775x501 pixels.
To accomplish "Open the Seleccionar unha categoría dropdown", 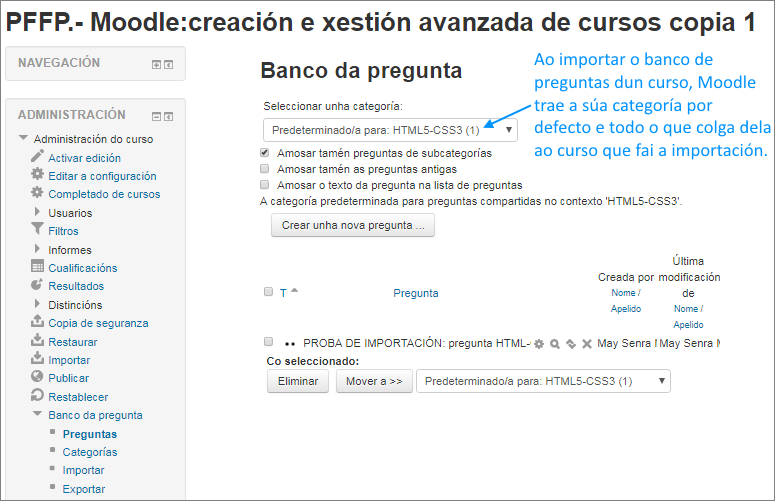I will [x=390, y=130].
